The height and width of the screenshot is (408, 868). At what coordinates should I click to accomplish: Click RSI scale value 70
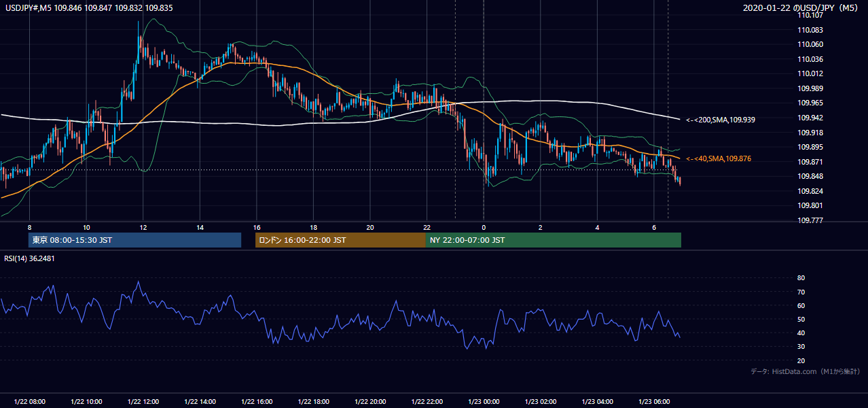(x=801, y=292)
